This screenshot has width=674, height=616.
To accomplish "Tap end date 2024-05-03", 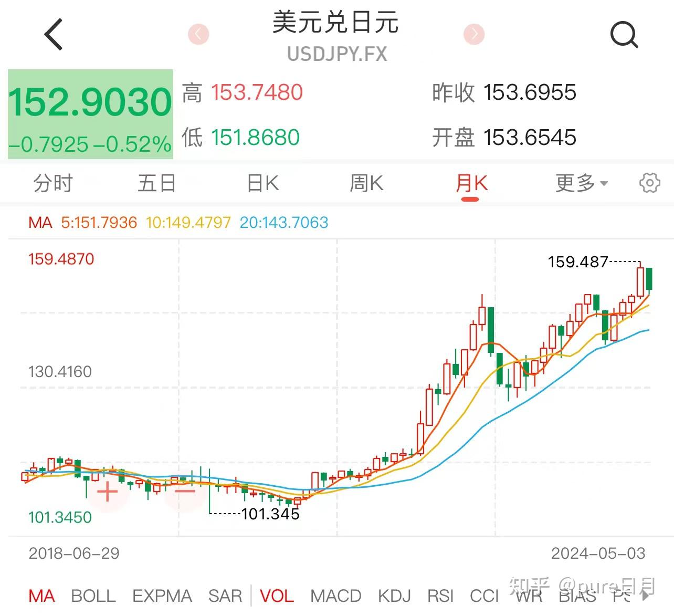I will [598, 554].
